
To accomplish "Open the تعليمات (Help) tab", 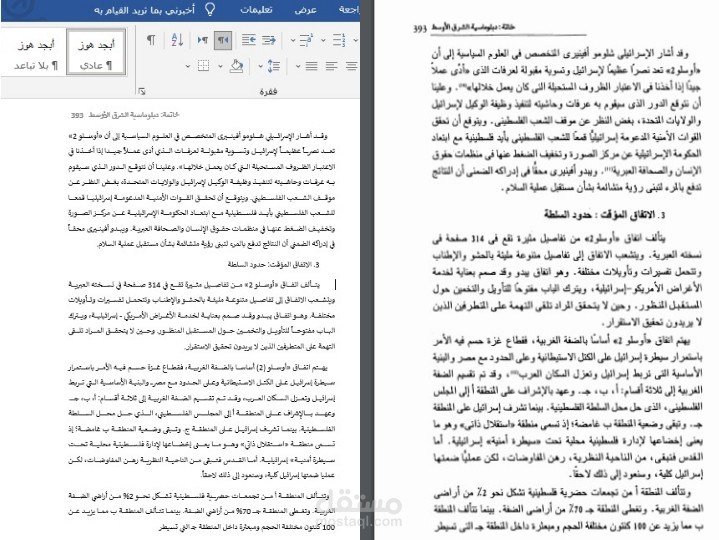I will tap(256, 10).
